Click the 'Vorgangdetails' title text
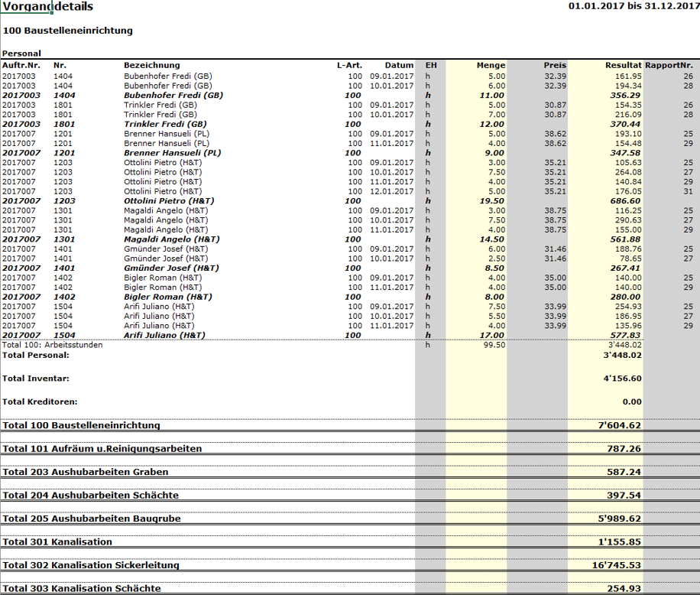Screen dimensions: 700x595 48,6
